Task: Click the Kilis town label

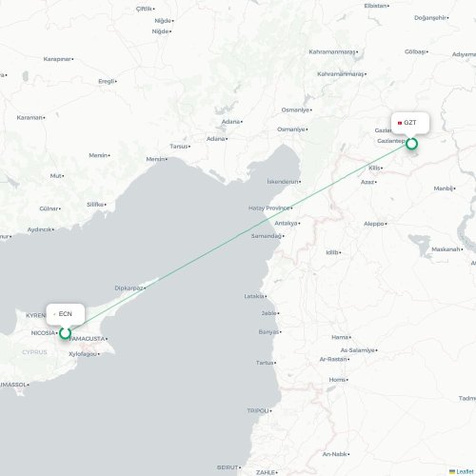Action: (374, 168)
